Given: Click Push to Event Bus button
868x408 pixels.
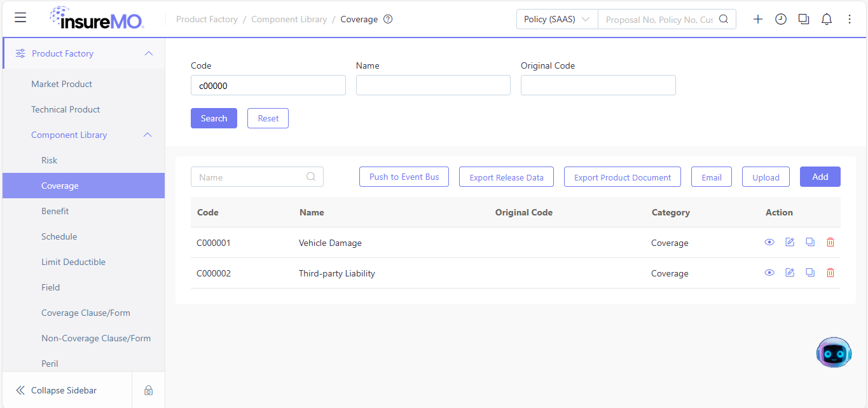Looking at the screenshot, I should click(x=404, y=177).
